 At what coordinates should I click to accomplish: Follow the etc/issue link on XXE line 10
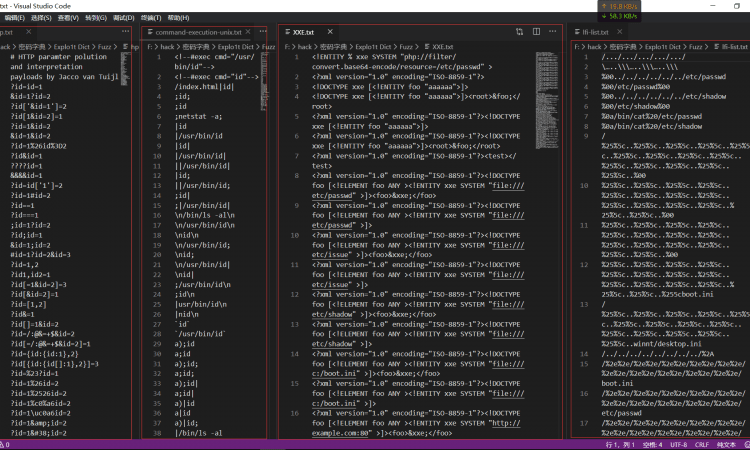click(x=330, y=255)
